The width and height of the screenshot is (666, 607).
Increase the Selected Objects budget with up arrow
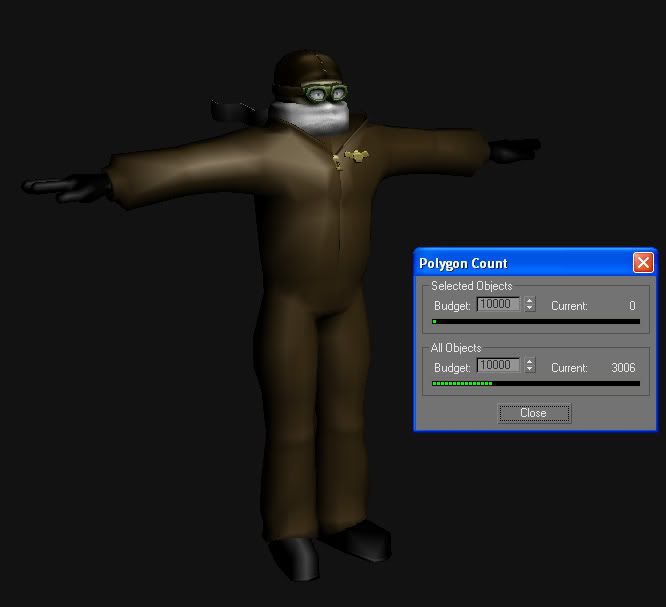529,300
